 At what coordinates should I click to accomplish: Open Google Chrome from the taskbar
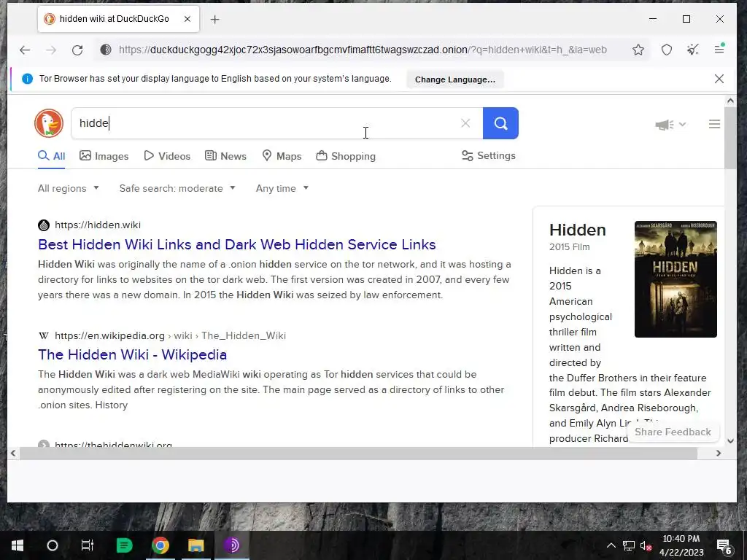[160, 545]
